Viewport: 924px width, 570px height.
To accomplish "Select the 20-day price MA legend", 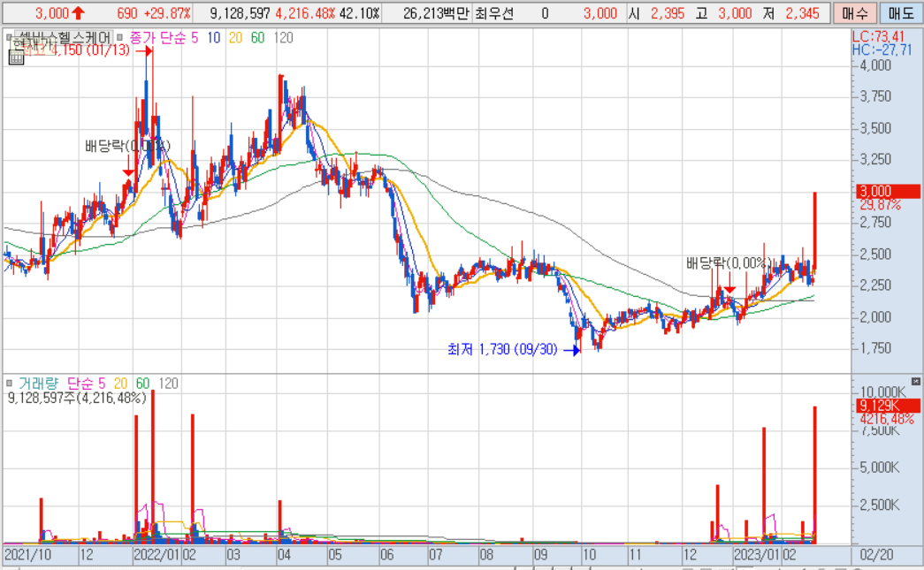I will coord(235,38).
